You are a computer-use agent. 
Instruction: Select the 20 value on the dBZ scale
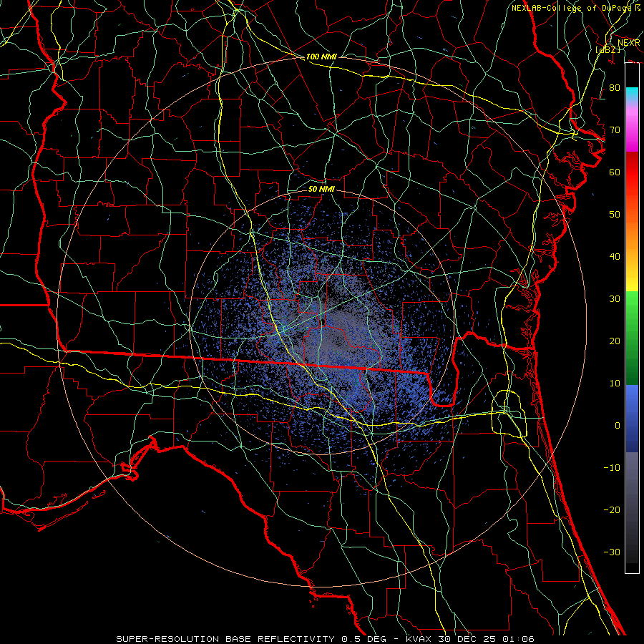pos(615,341)
